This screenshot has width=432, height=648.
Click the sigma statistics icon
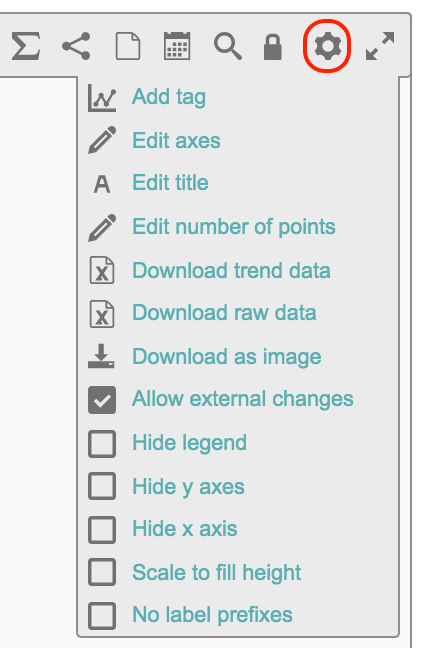click(26, 46)
